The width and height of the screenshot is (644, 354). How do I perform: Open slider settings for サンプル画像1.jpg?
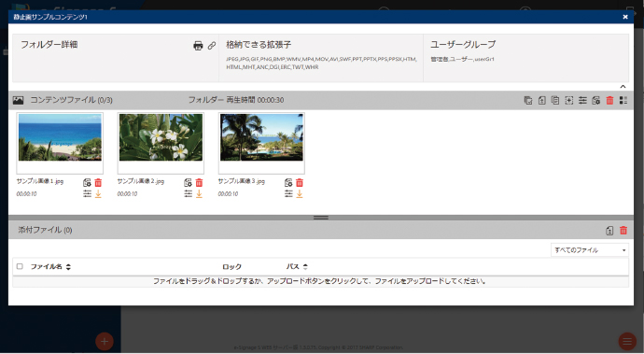[87, 193]
